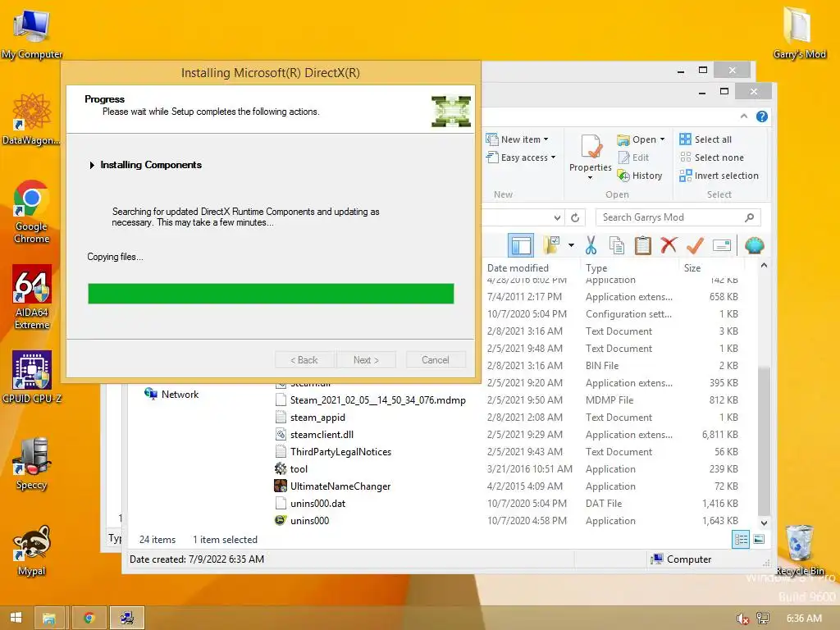Select the UltimateNameChanger application

pos(333,486)
